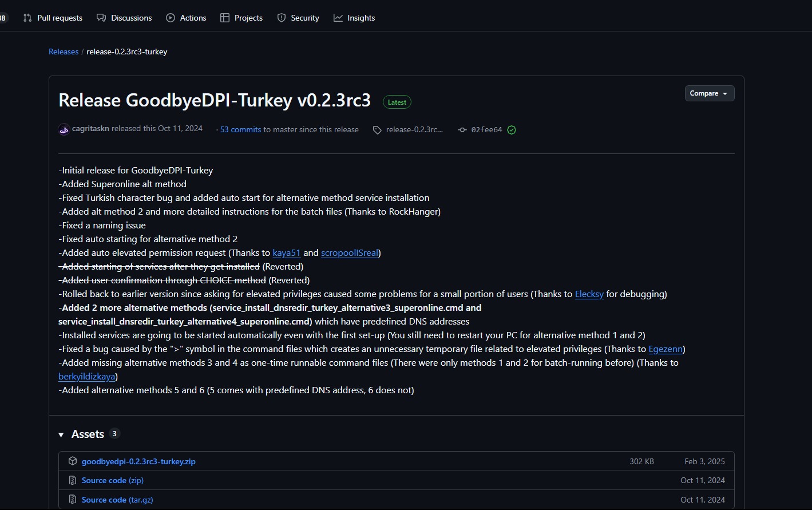Open the release-0.2.3rc tag link
This screenshot has height=510, width=812.
pos(414,130)
